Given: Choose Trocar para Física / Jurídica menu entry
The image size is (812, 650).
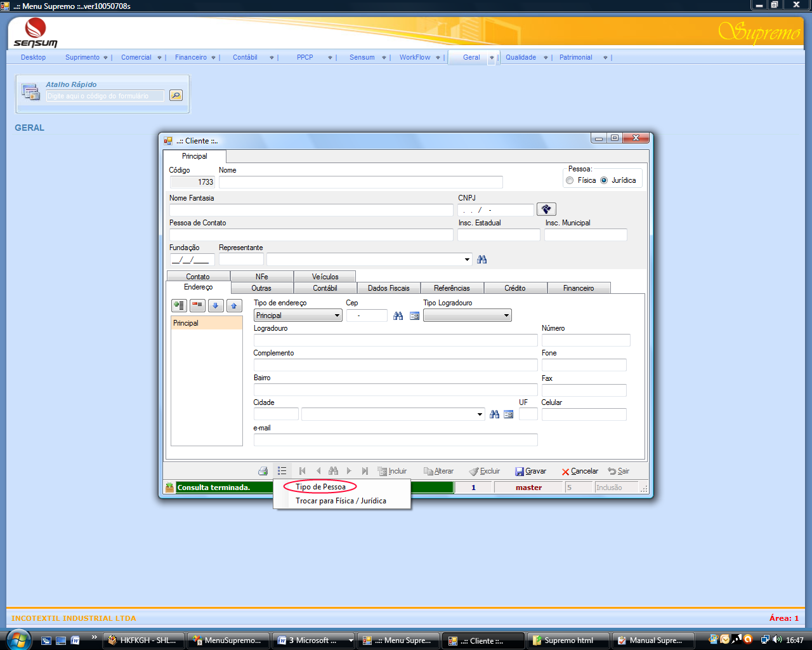Looking at the screenshot, I should pyautogui.click(x=341, y=501).
